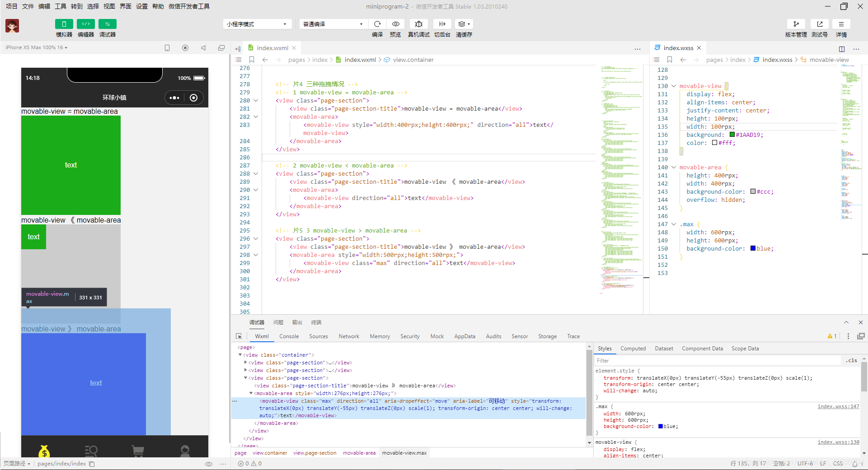Toggle the editor (编辑器) panel
This screenshot has height=470, width=868.
pos(85,24)
